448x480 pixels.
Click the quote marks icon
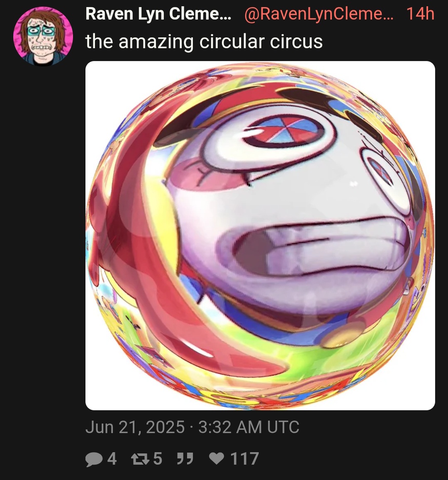tap(185, 458)
